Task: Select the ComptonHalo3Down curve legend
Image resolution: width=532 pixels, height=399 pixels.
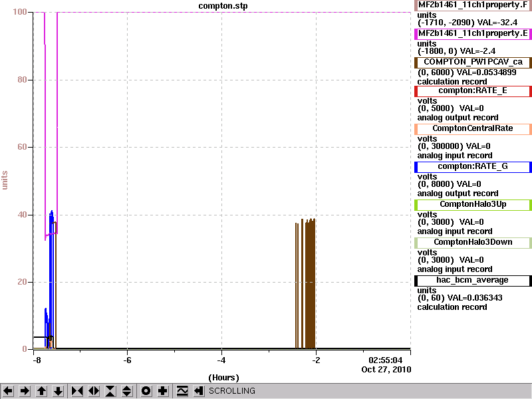Action: (x=473, y=243)
